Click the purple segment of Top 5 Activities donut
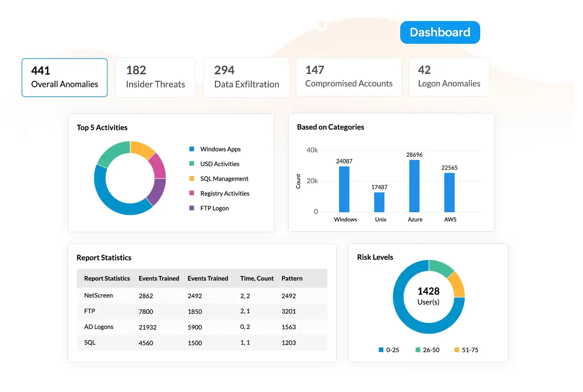This screenshot has height=392, width=583. (x=157, y=192)
